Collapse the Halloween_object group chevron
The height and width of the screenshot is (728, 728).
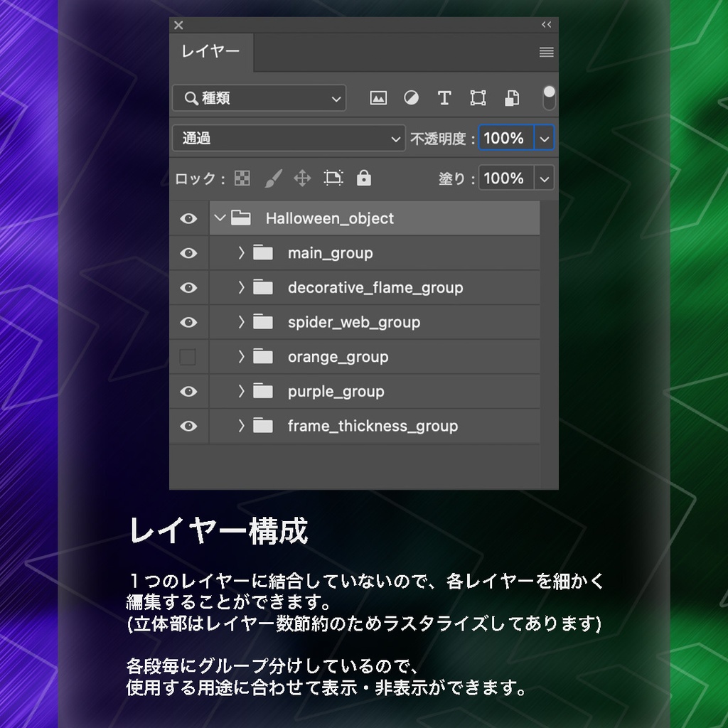(x=220, y=218)
